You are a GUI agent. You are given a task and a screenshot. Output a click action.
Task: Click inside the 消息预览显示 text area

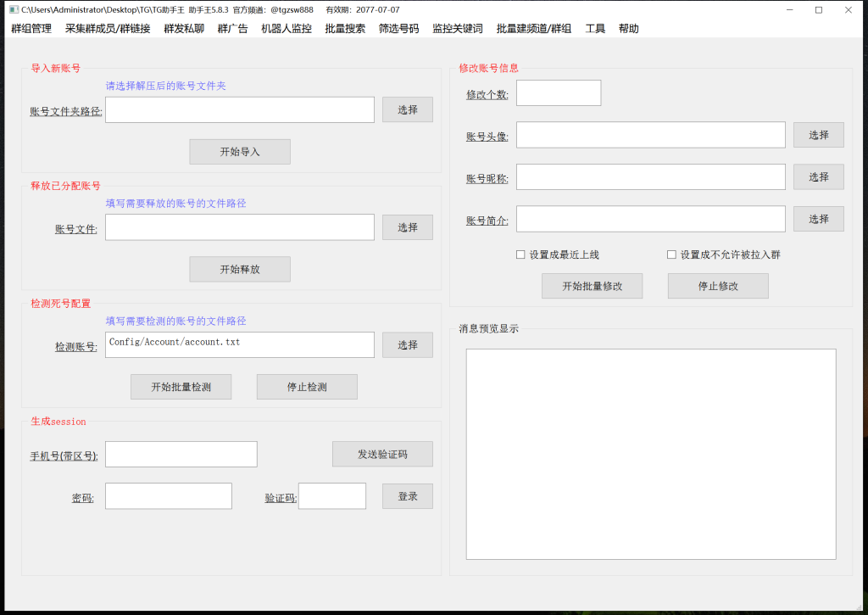tap(651, 454)
